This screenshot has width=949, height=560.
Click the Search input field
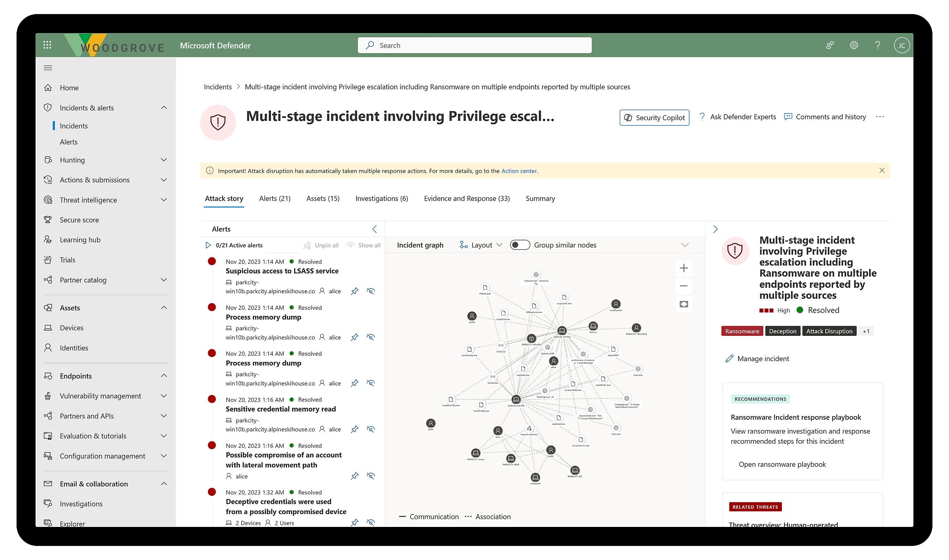[475, 45]
